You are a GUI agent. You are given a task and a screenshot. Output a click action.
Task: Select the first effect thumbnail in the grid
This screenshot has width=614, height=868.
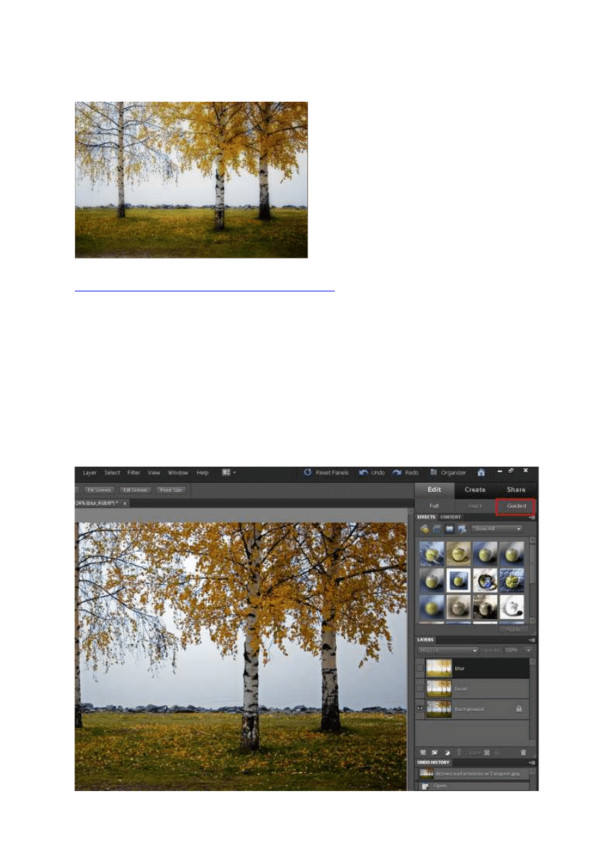[x=430, y=553]
